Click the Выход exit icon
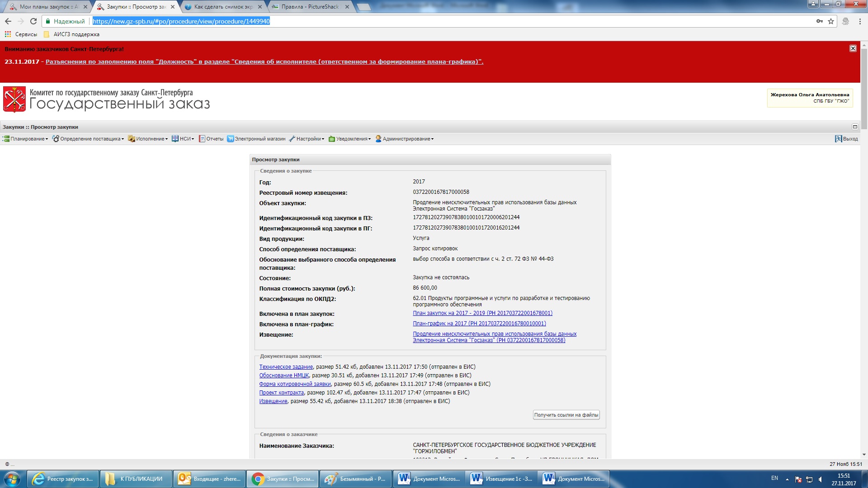This screenshot has height=488, width=868. (x=838, y=139)
